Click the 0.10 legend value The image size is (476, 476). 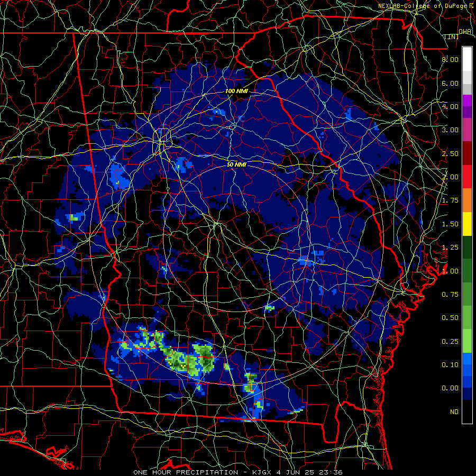[x=450, y=365]
